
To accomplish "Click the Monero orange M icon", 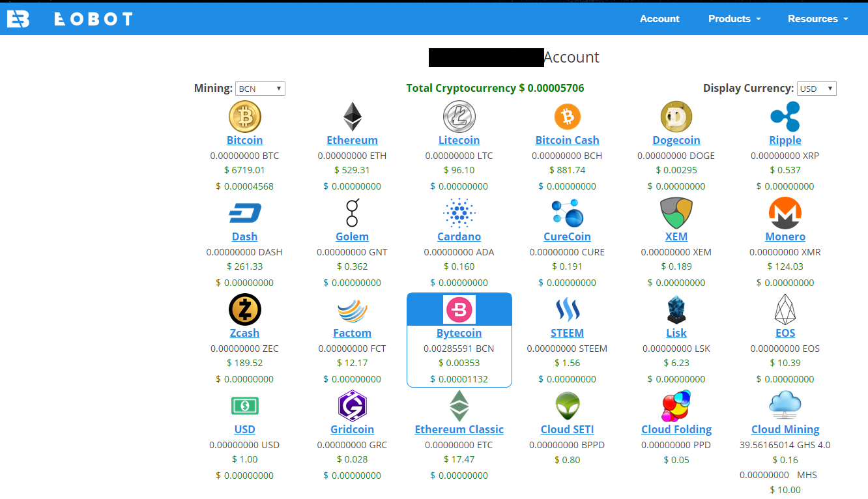I will pyautogui.click(x=785, y=214).
